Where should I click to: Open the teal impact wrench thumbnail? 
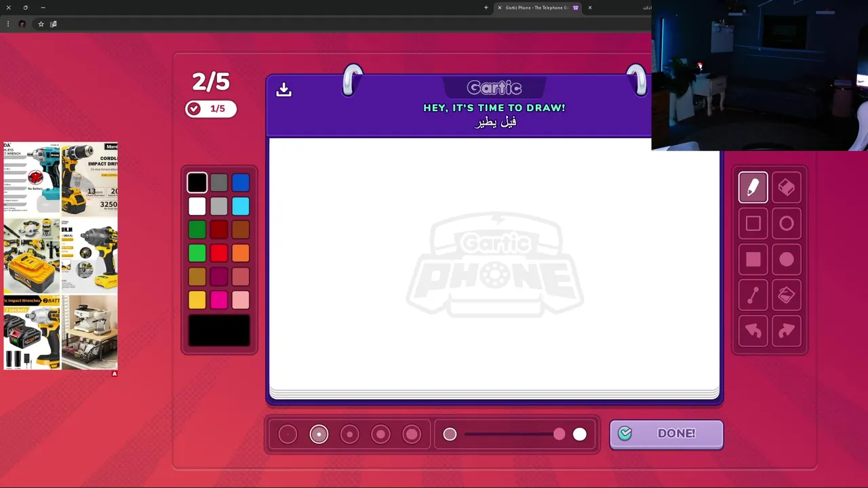tap(32, 179)
